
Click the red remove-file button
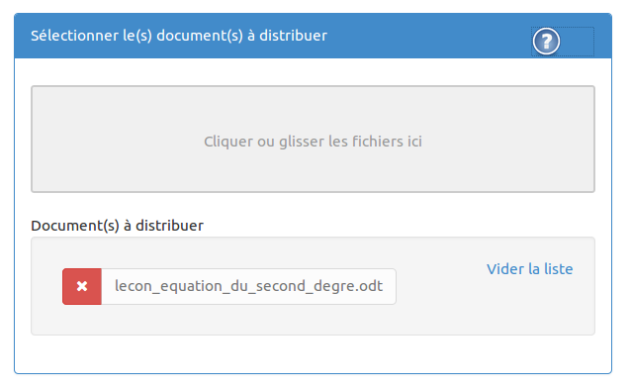click(x=82, y=286)
